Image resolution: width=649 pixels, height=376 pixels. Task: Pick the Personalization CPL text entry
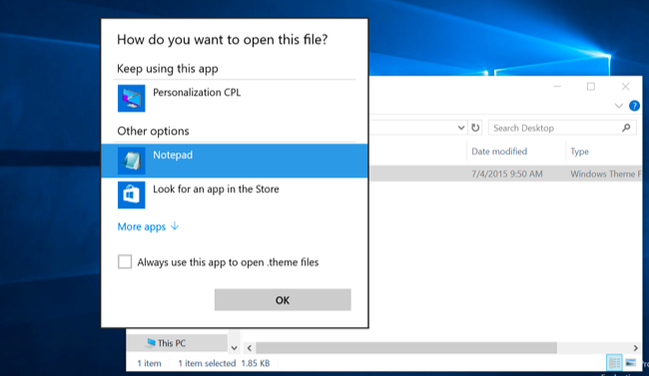coord(197,92)
